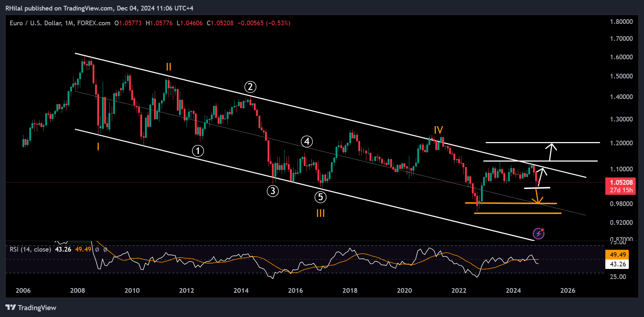Click the circled number 5 wave marker
The width and height of the screenshot is (644, 317).
point(320,197)
